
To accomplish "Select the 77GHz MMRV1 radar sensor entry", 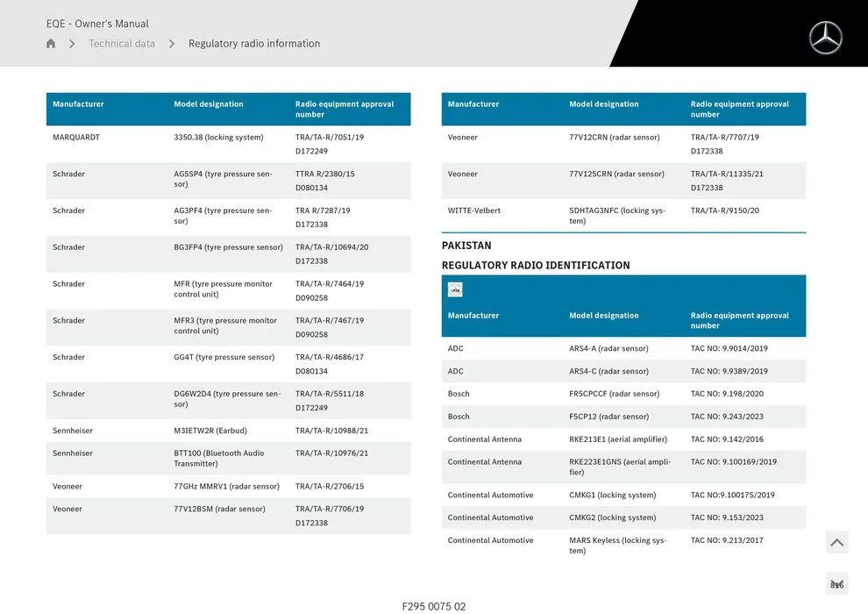I will (226, 486).
